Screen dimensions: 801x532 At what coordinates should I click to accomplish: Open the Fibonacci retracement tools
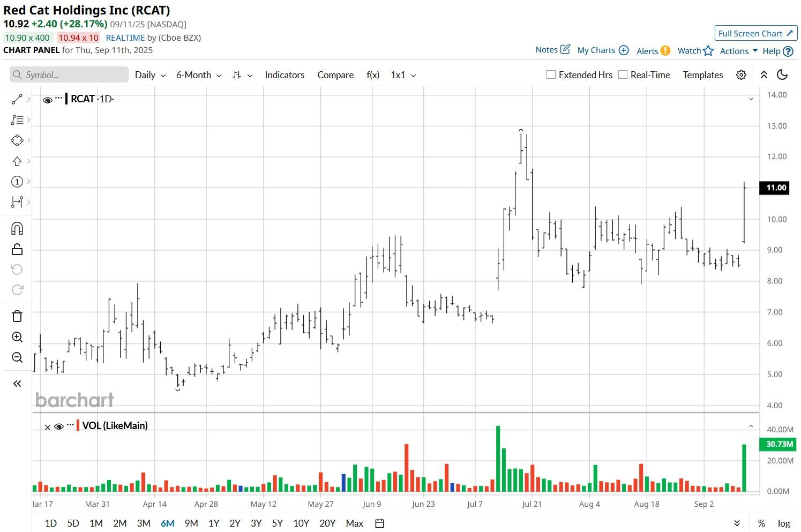17,120
